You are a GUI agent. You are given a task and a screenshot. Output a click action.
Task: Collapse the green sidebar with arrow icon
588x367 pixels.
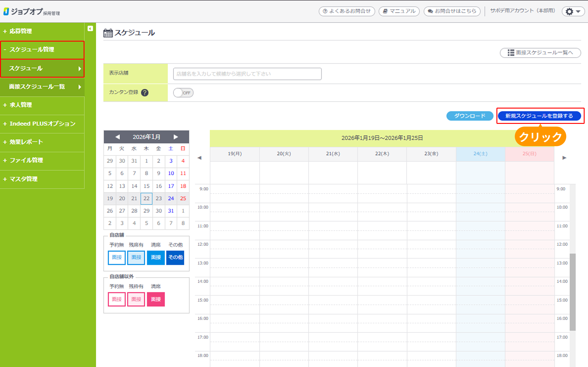[90, 29]
